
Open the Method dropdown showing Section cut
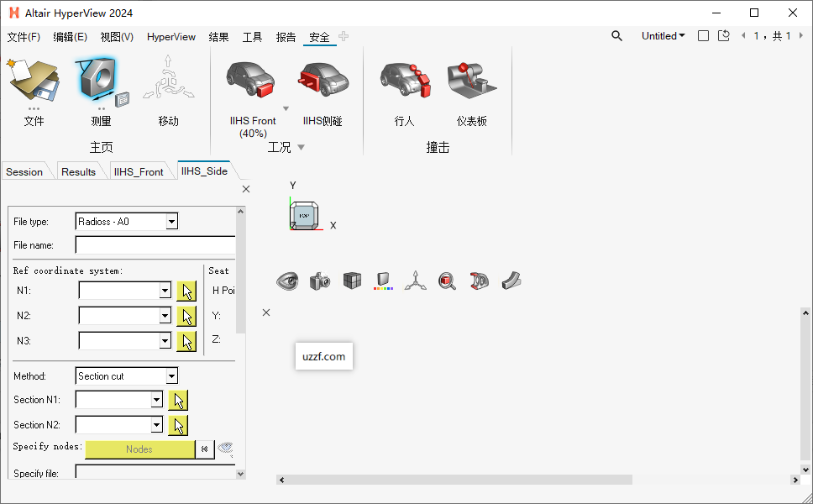(x=171, y=375)
